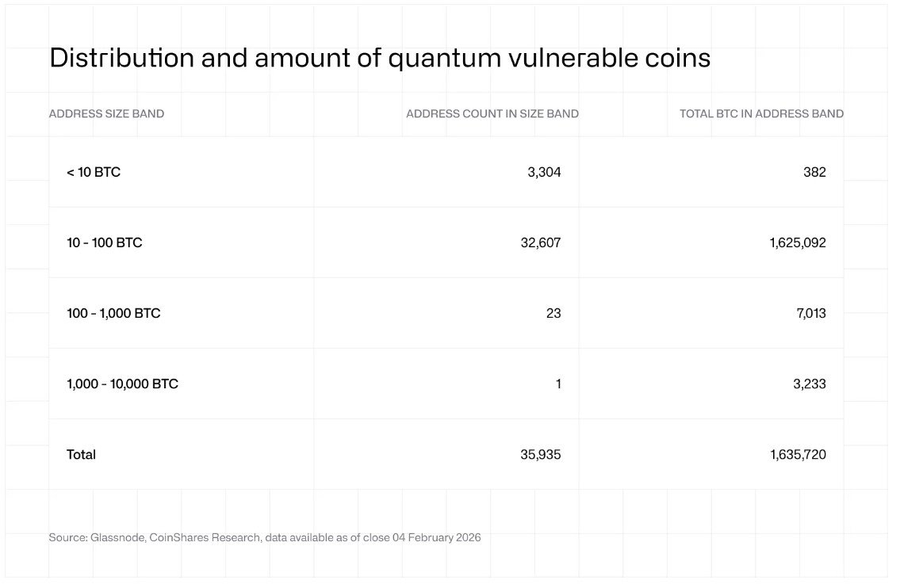
Task: Click the total BTC value 3,233
Action: 810,384
